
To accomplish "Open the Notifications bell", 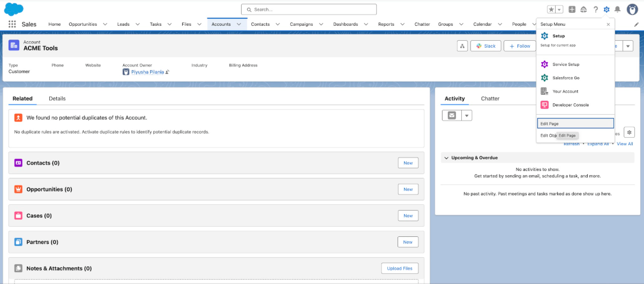I will tap(617, 10).
